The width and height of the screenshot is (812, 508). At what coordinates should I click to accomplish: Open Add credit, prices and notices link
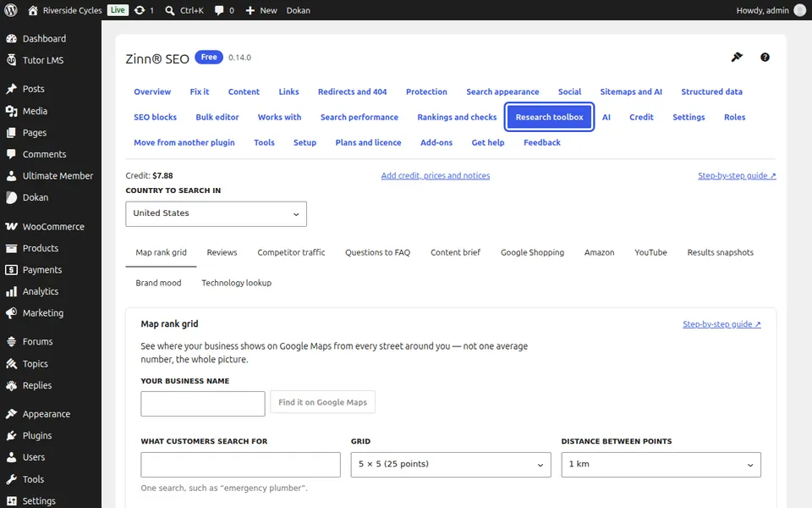(435, 176)
